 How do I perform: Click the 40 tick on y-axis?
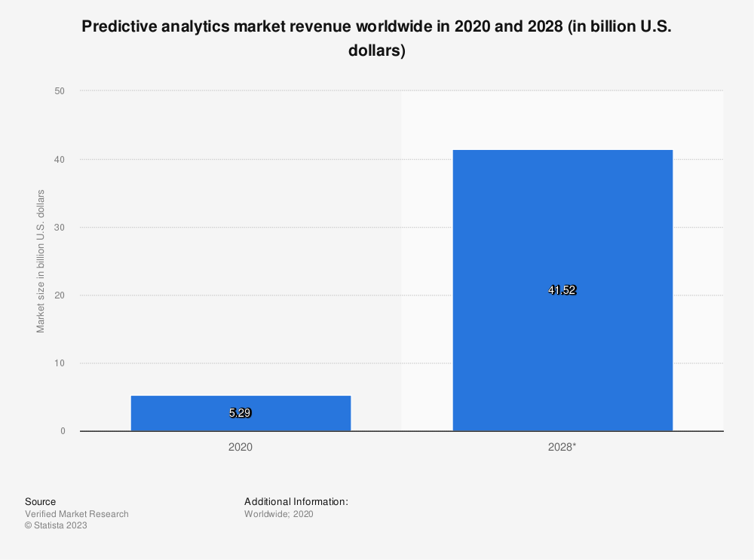[60, 160]
